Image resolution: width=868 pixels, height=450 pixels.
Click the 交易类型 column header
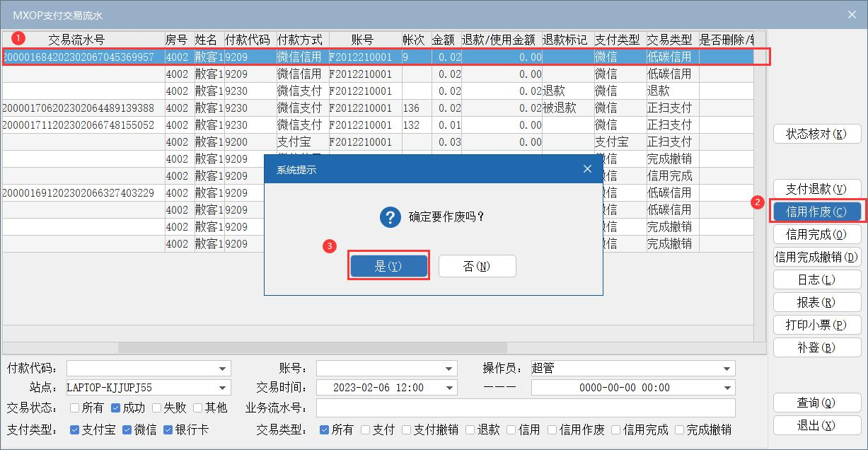point(672,40)
